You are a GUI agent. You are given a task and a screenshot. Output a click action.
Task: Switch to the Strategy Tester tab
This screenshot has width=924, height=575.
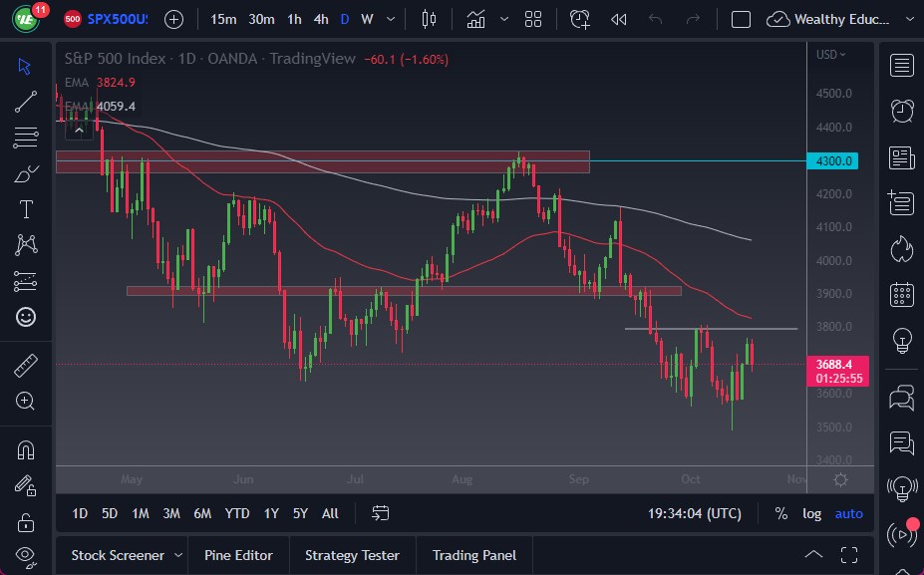[x=352, y=555]
